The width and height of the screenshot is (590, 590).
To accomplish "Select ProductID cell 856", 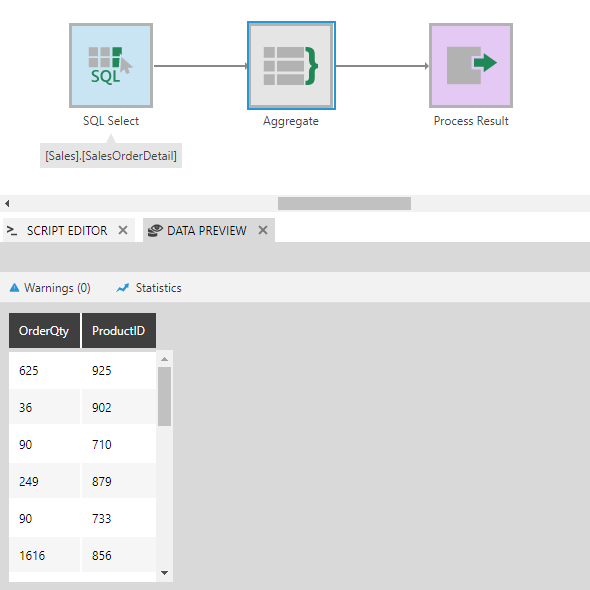I will point(119,555).
